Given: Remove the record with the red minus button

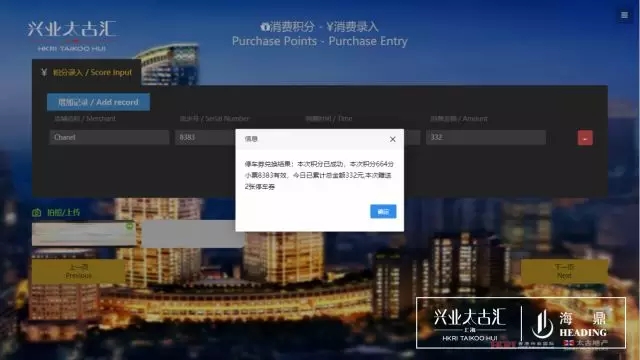Looking at the screenshot, I should tap(585, 138).
